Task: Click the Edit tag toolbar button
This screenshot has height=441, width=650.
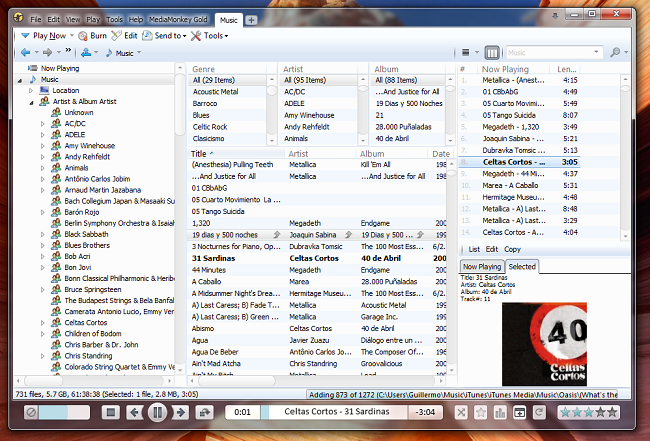Action: (x=124, y=36)
